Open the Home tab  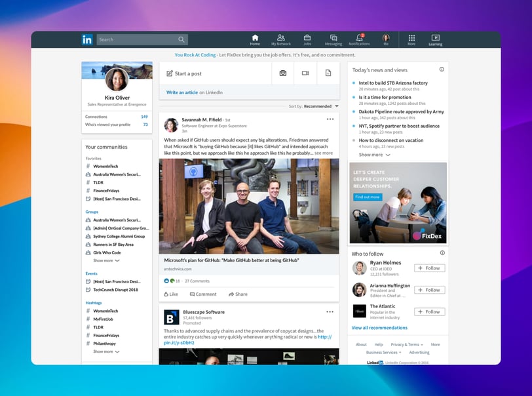(255, 40)
